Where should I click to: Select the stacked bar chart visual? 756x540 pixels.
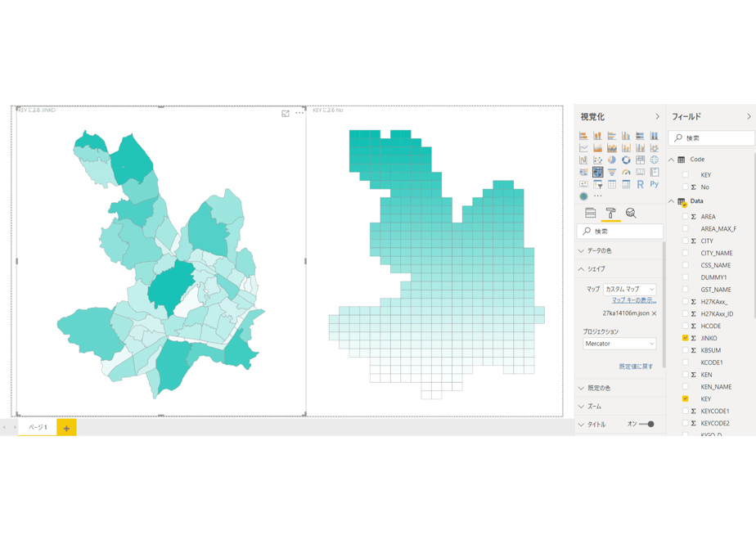pos(583,136)
